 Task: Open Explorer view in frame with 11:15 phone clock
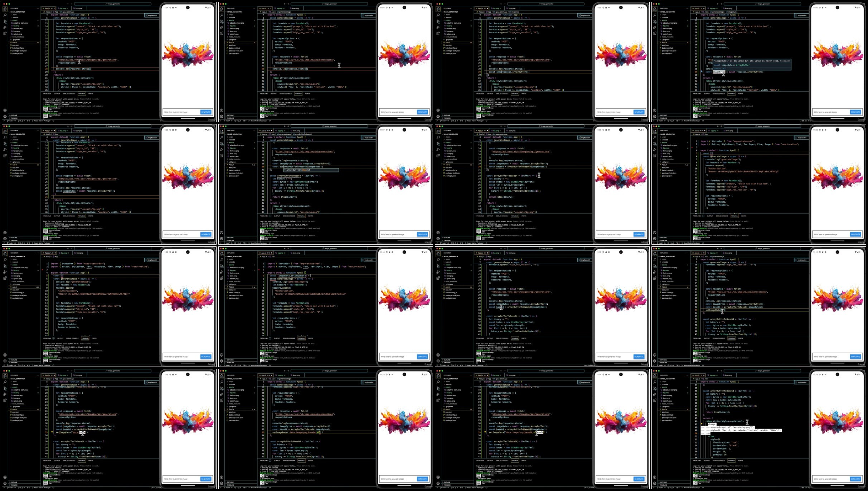(x=655, y=376)
